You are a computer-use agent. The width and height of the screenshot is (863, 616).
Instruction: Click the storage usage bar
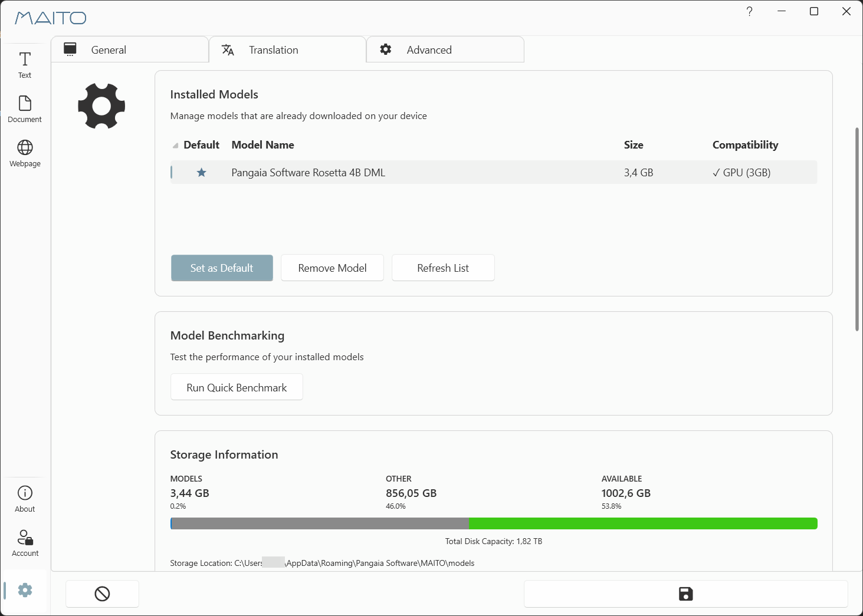pyautogui.click(x=494, y=523)
